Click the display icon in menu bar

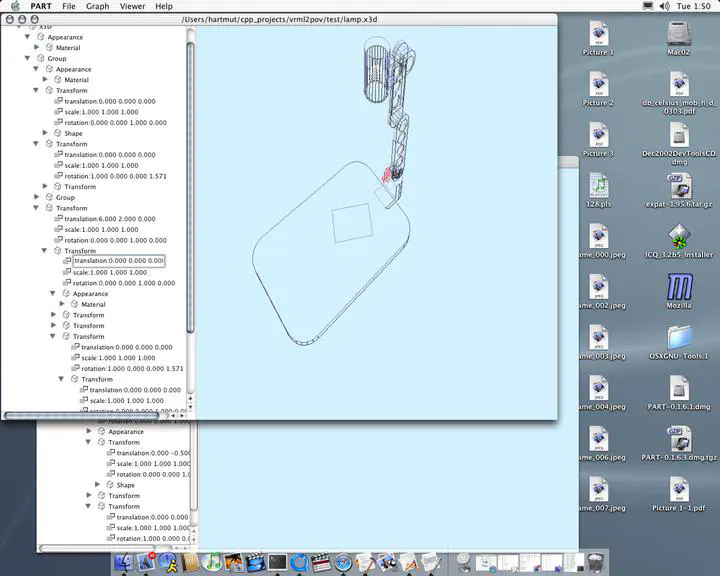pyautogui.click(x=648, y=6)
